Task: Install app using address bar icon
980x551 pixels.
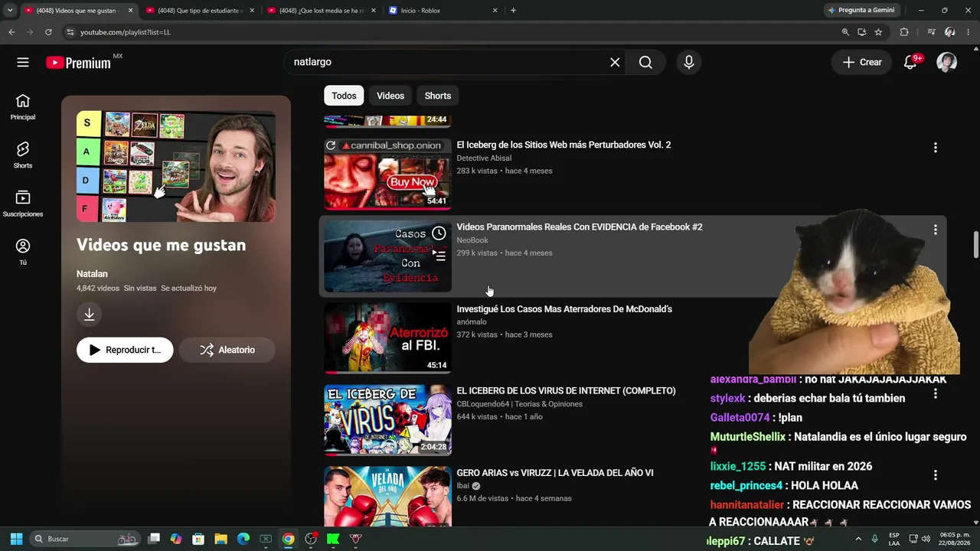Action: tap(861, 32)
